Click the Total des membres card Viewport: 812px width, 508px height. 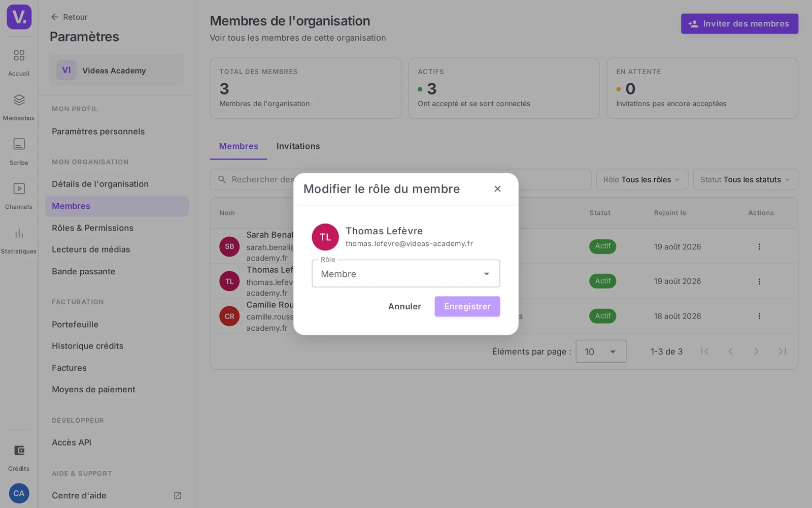pos(306,88)
